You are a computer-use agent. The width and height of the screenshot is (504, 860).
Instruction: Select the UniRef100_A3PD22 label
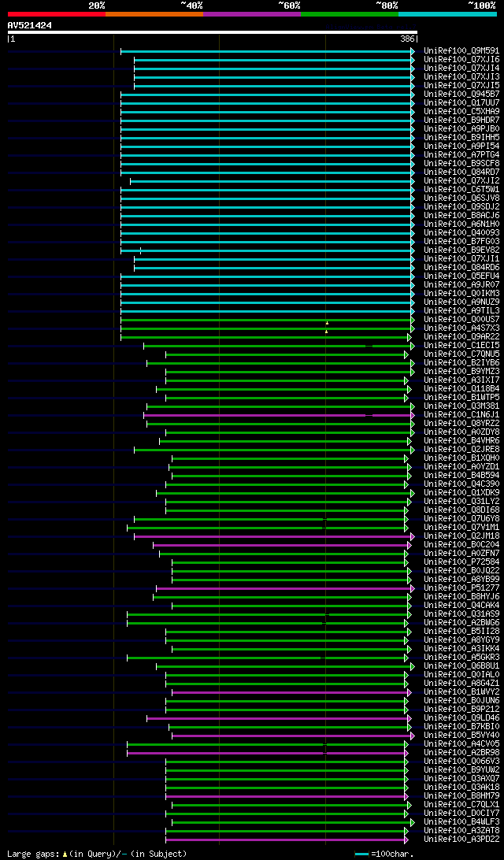(x=461, y=840)
